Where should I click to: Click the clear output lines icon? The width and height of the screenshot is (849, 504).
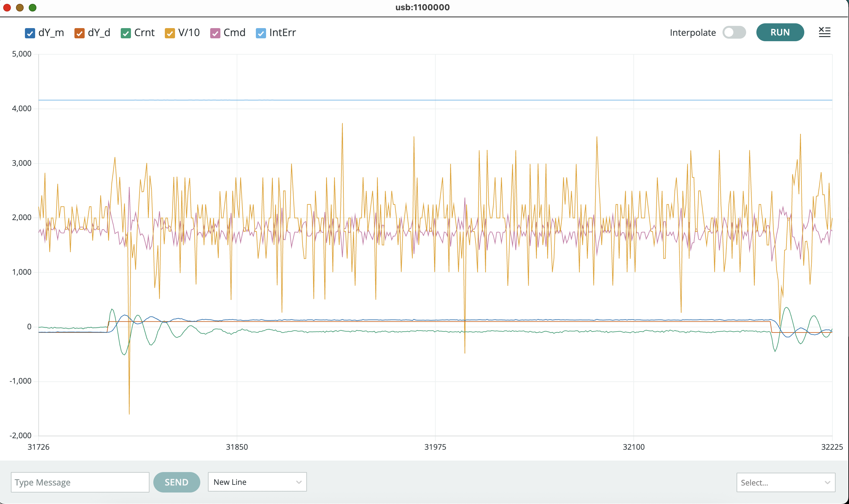(x=824, y=32)
